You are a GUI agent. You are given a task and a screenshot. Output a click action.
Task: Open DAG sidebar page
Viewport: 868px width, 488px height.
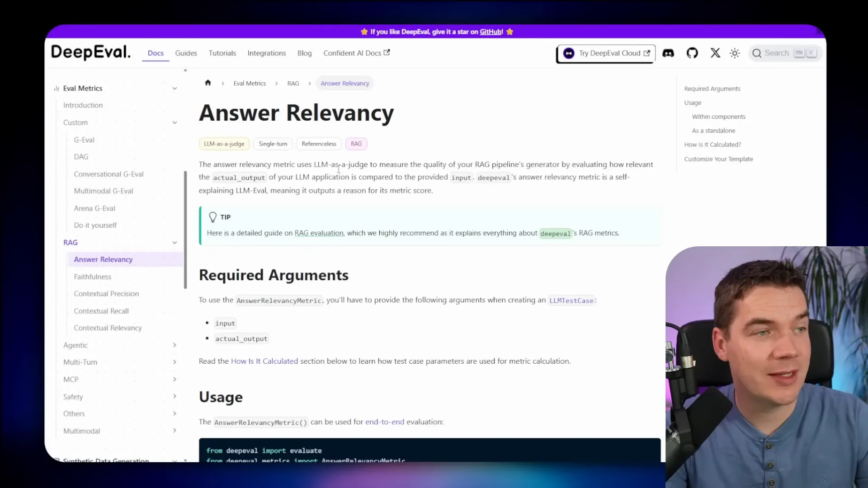tap(81, 157)
